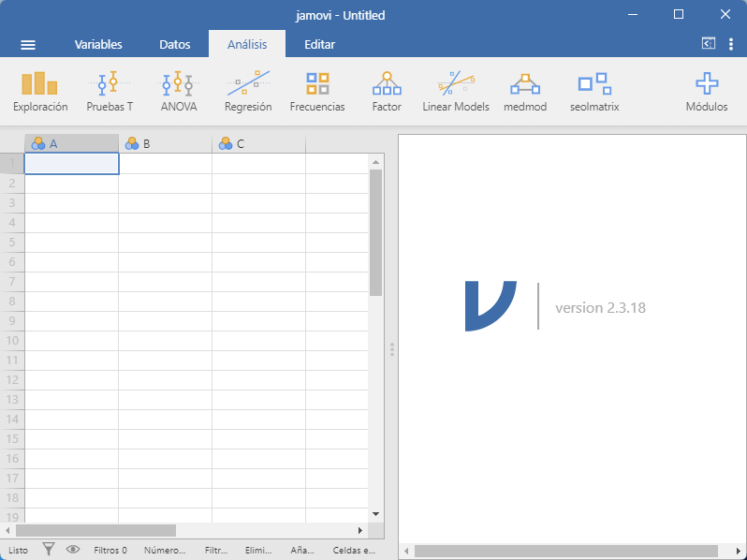The width and height of the screenshot is (747, 560).
Task: Toggle the filter funnel in status bar
Action: tap(50, 550)
